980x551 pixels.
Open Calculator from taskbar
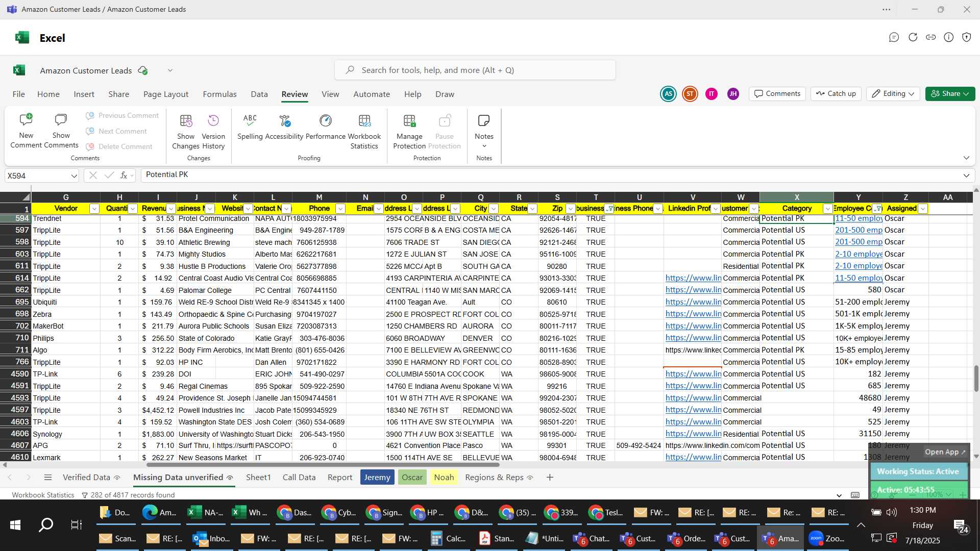tap(449, 538)
